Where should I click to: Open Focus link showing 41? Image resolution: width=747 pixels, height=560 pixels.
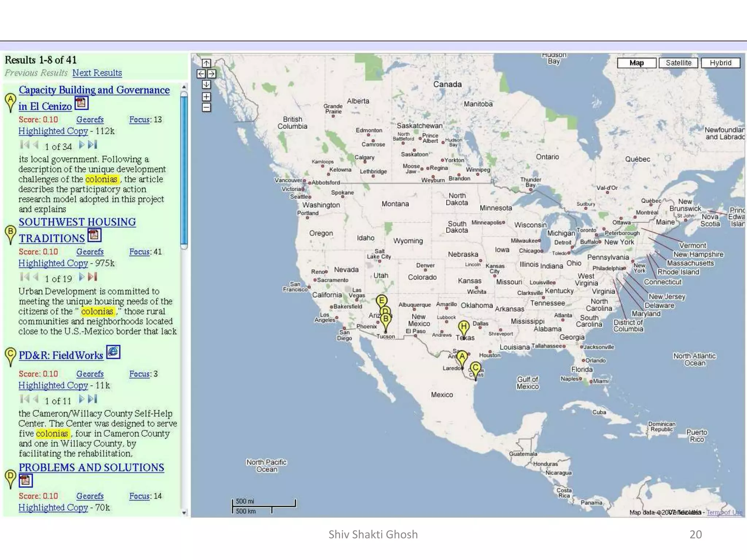[x=140, y=252]
